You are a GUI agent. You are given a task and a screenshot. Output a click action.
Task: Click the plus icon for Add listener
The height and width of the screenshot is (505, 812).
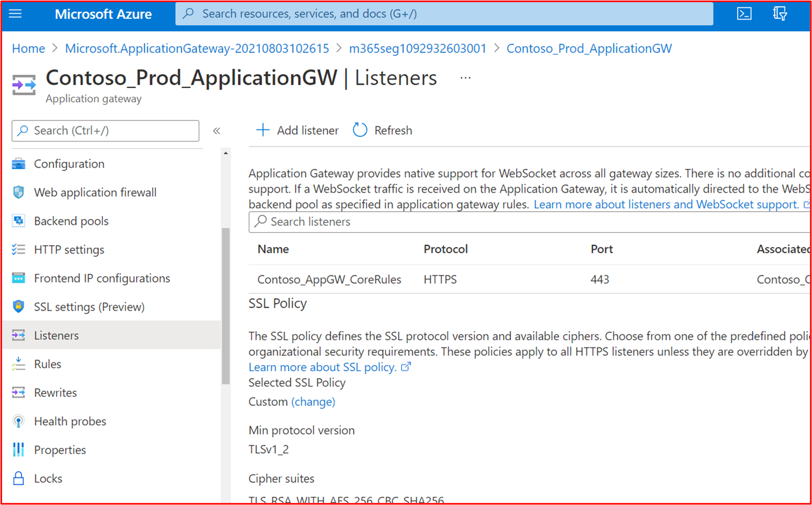pos(263,130)
